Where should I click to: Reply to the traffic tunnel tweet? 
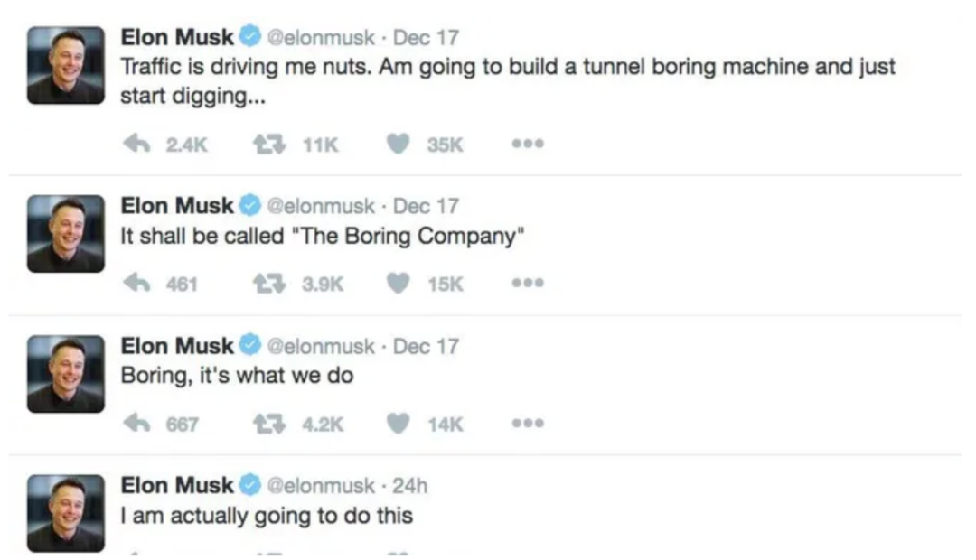pyautogui.click(x=136, y=145)
